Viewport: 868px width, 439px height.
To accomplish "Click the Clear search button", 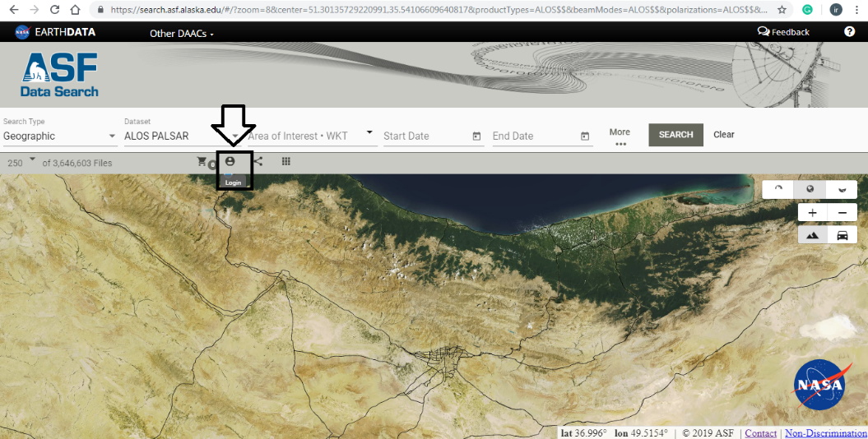I will [x=724, y=135].
